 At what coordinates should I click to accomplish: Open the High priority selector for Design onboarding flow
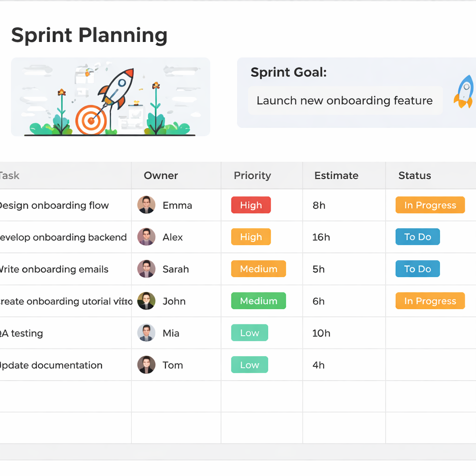pos(251,205)
